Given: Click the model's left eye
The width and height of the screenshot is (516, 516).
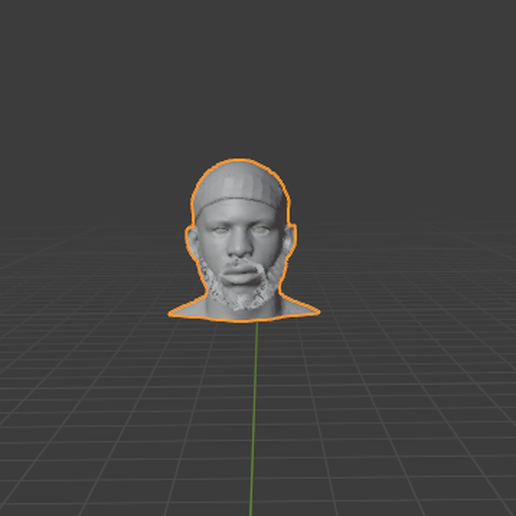Looking at the screenshot, I should pos(261,230).
